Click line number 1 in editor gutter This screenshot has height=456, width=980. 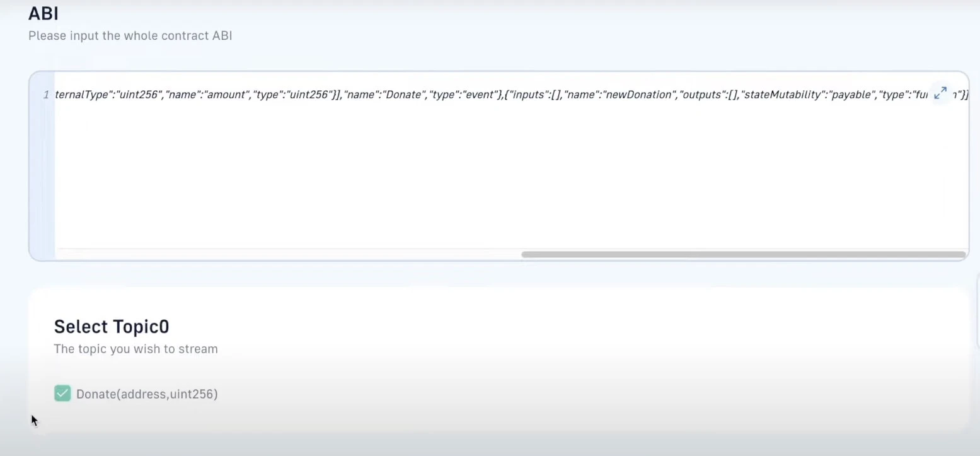pos(45,95)
